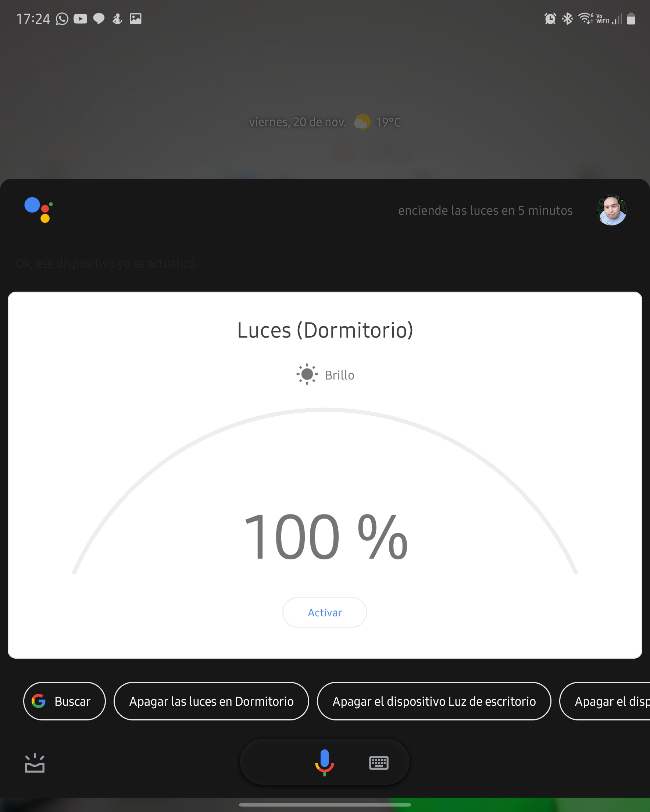The image size is (650, 812).
Task: Tap the microphone to speak
Action: [324, 762]
